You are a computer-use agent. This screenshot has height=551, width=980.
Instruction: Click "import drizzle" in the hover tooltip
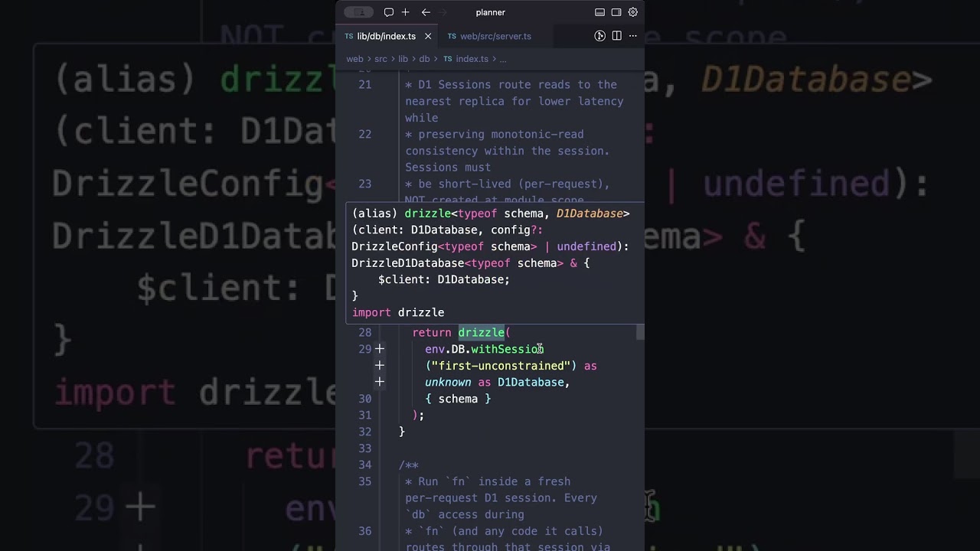(398, 312)
